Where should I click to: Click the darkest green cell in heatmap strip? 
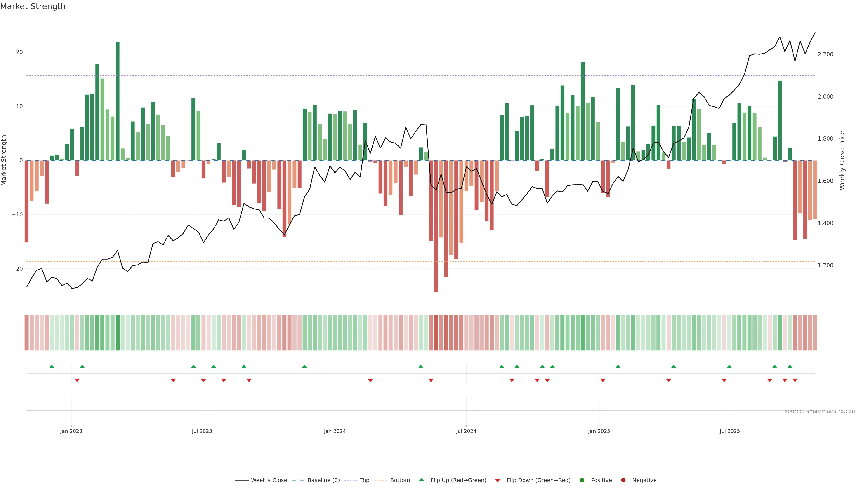pyautogui.click(x=118, y=332)
